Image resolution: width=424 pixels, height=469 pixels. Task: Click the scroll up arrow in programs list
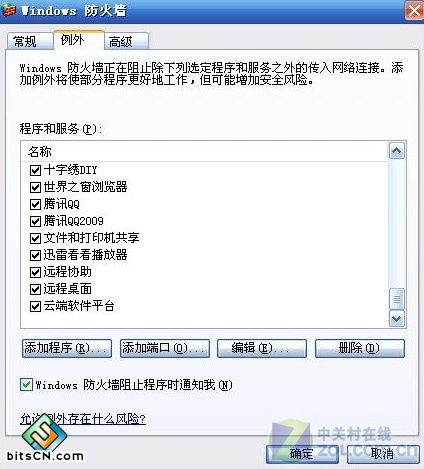pos(397,151)
